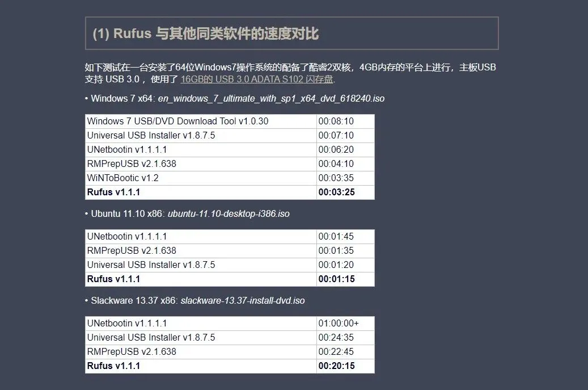Viewport: 588px width, 390px height.
Task: Click the bold 00:03:25 time cell
Action: click(x=345, y=192)
